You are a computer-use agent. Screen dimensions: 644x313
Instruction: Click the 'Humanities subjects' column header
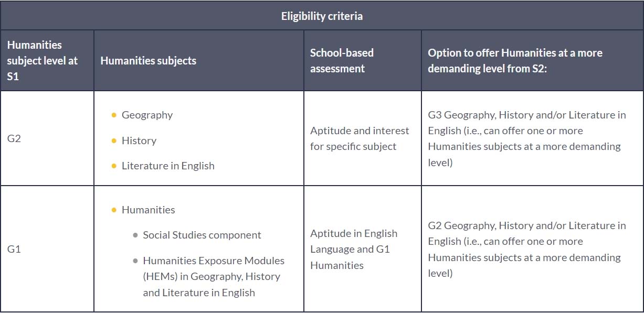click(x=149, y=60)
